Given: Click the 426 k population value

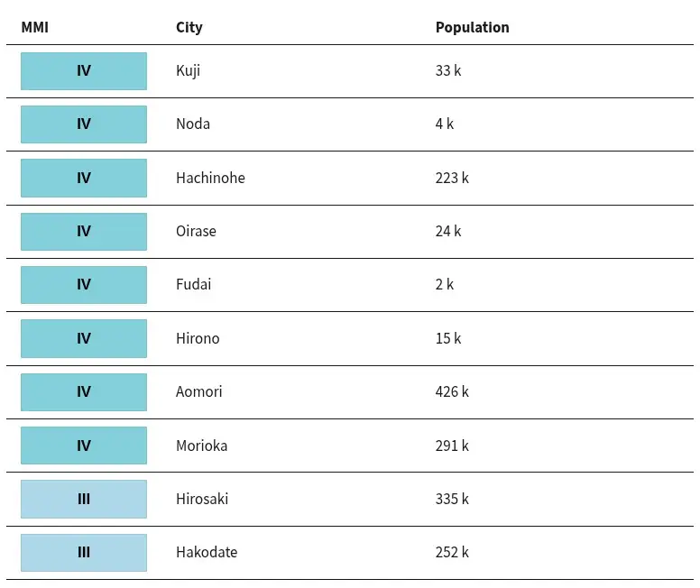Looking at the screenshot, I should pyautogui.click(x=452, y=391).
